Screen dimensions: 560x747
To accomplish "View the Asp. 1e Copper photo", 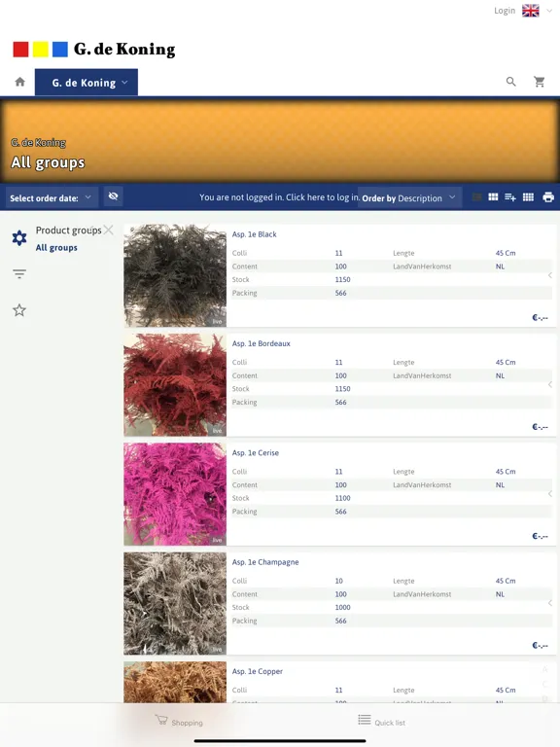I will point(175,682).
